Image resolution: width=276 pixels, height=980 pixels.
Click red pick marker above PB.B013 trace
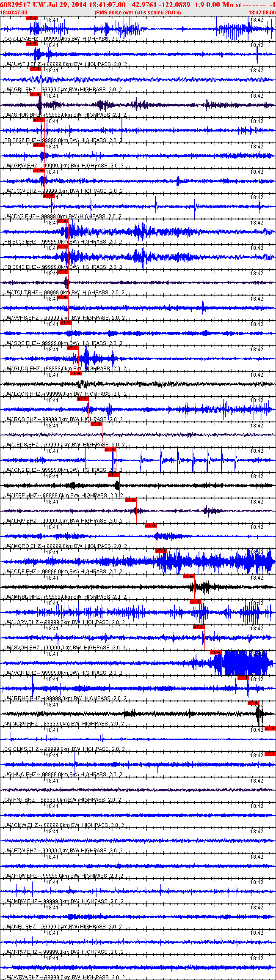click(63, 221)
